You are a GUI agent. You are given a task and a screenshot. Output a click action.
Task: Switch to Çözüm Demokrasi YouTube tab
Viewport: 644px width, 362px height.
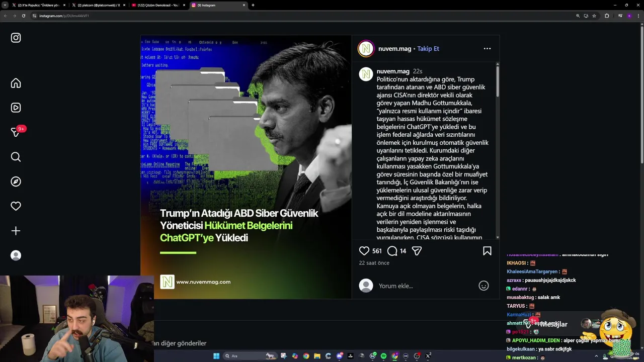coord(158,5)
